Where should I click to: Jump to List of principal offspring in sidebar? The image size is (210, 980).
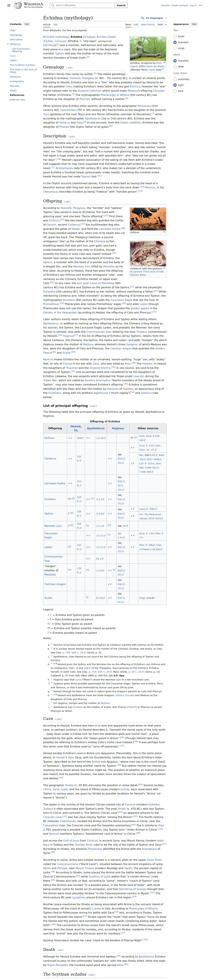pyautogui.click(x=21, y=50)
